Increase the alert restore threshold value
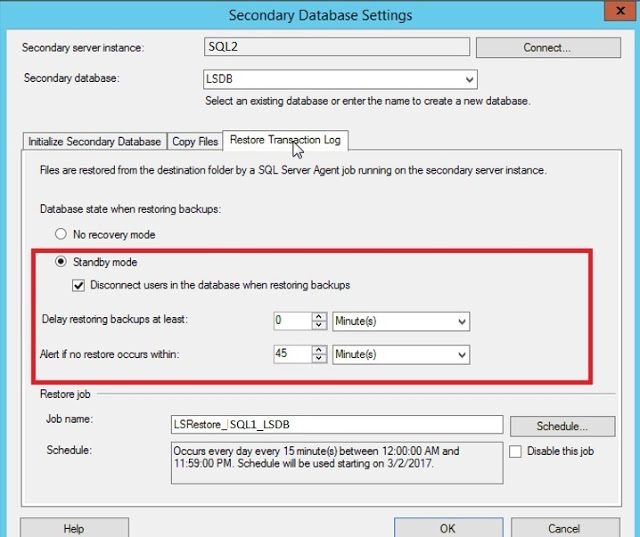Screen dimensions: 640x537 (x=319, y=350)
